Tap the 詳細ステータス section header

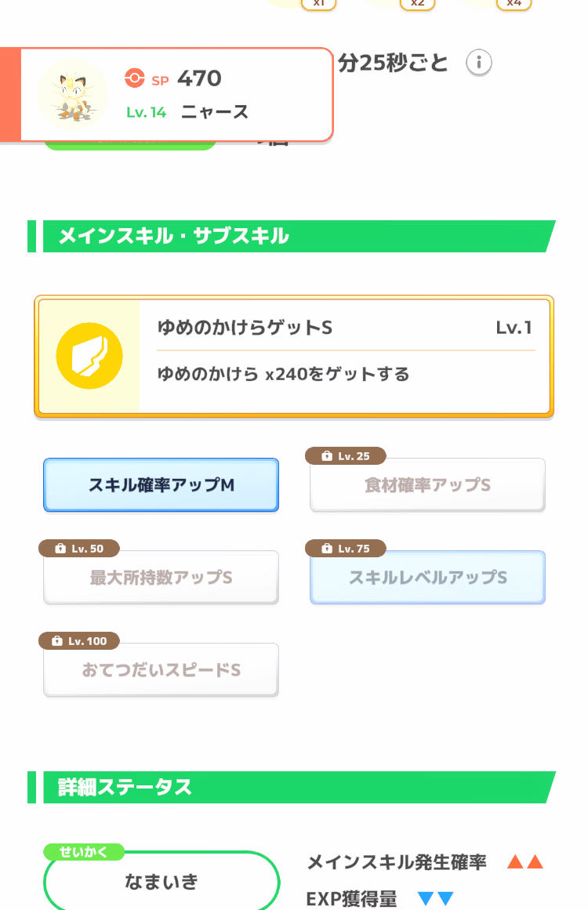pos(292,787)
